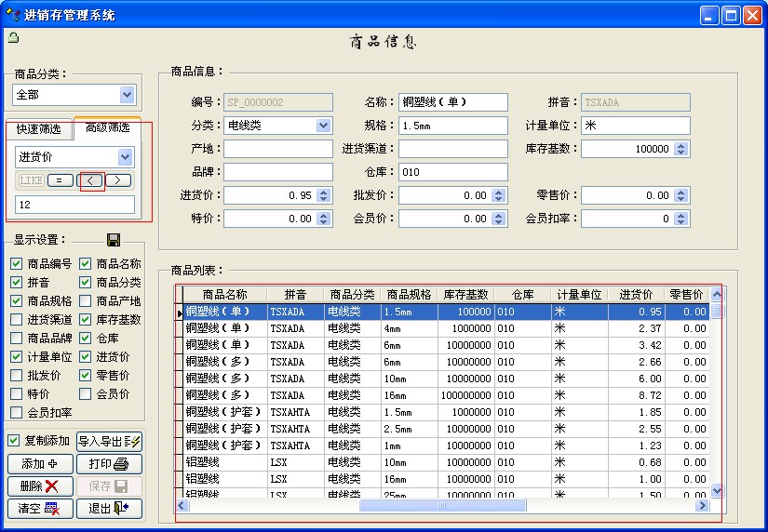Screen dimensions: 768x532
Task: Select the equals filter operator
Action: (61, 180)
